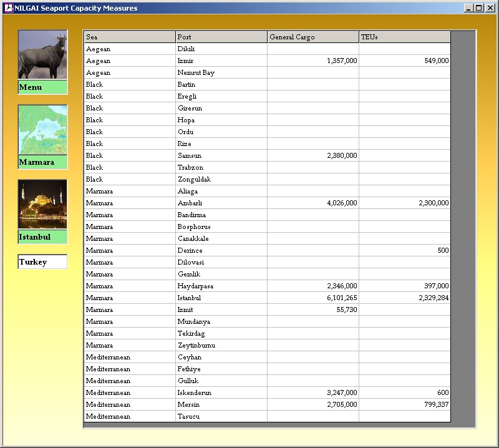
Task: Sort by General Cargo column header
Action: coord(312,37)
